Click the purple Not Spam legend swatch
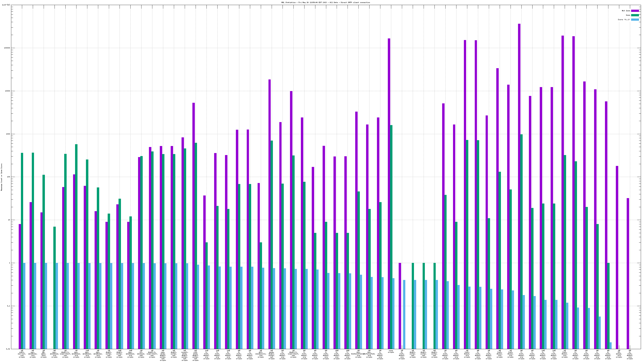 click(635, 11)
